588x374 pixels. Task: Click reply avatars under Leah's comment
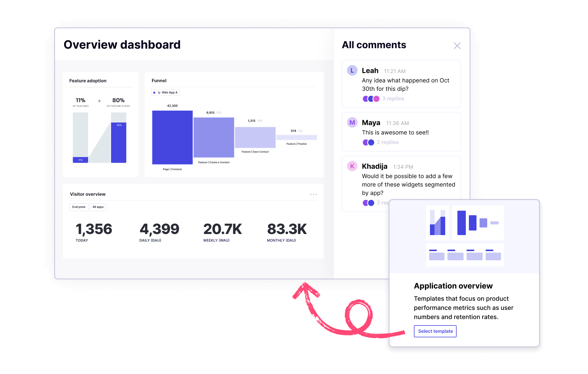(371, 98)
